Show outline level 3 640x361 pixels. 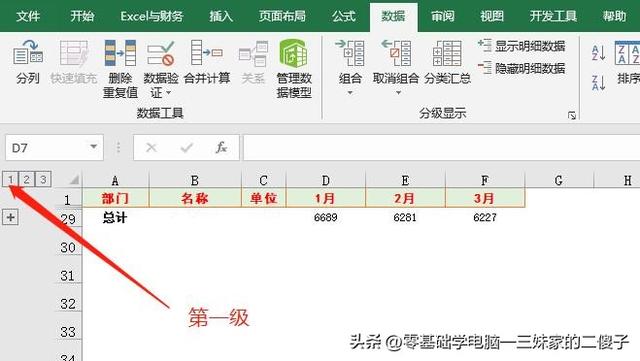pyautogui.click(x=43, y=179)
